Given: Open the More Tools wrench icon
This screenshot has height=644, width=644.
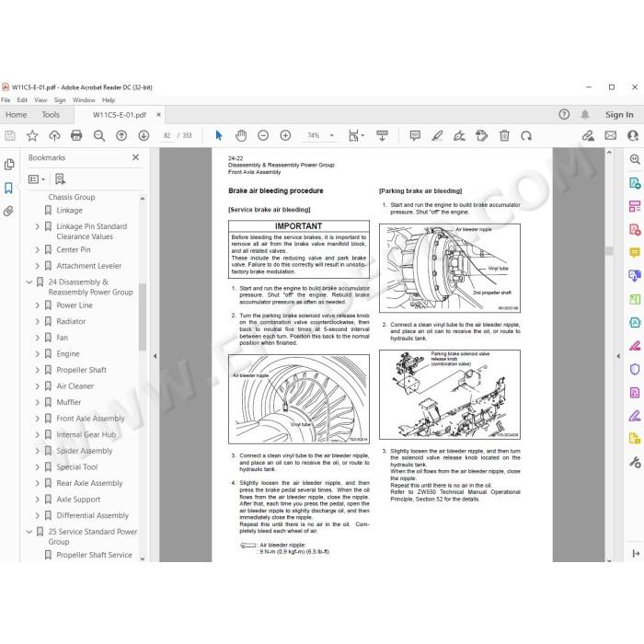Looking at the screenshot, I should tap(635, 463).
